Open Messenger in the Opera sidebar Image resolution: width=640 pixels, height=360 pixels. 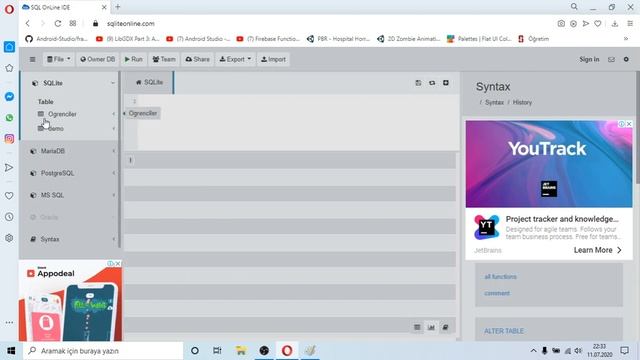click(9, 97)
